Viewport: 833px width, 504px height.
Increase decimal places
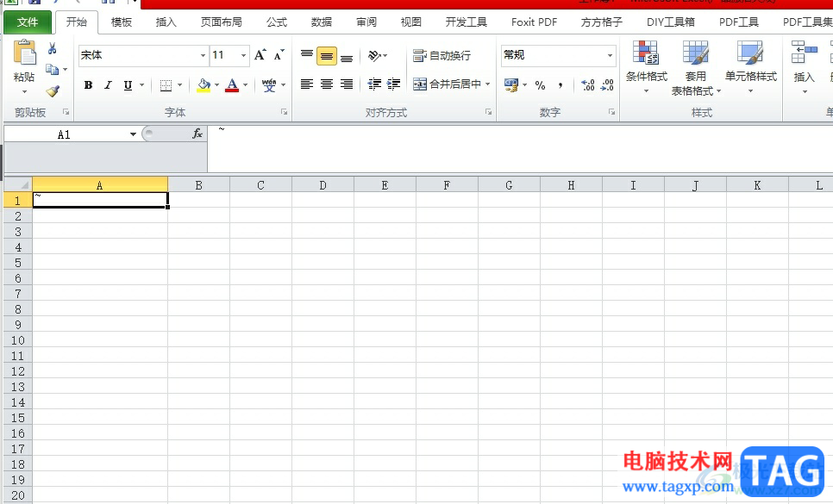coord(587,85)
